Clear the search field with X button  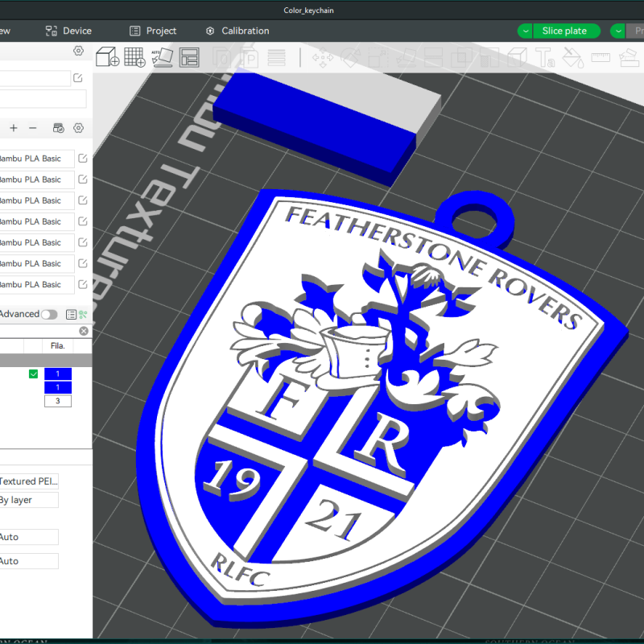tap(84, 331)
